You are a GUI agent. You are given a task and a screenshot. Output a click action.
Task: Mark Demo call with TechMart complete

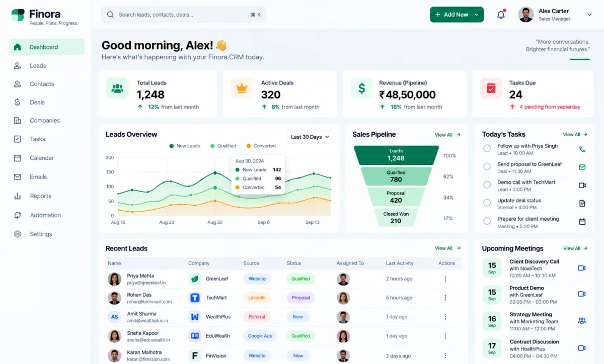[487, 185]
